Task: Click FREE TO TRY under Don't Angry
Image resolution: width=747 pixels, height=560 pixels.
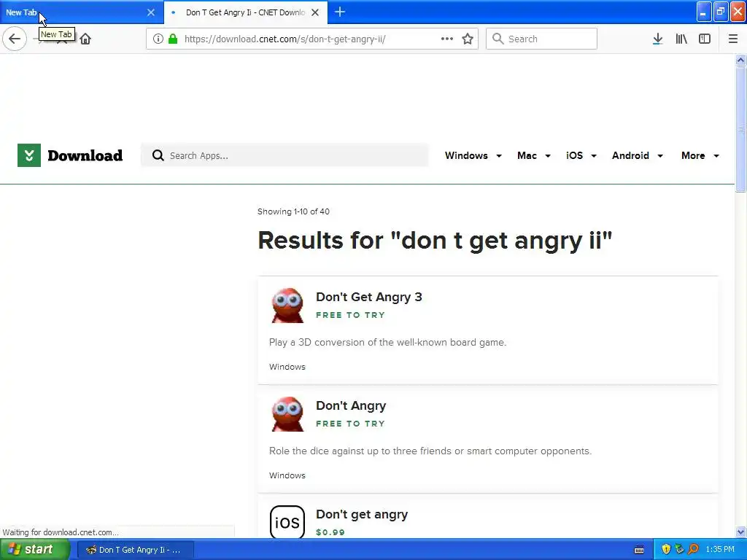Action: 350,424
